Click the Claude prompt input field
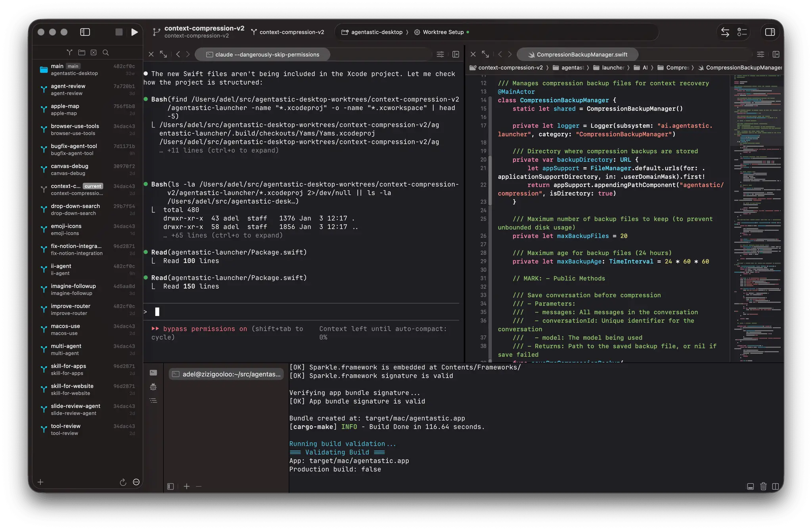Image resolution: width=812 pixels, height=530 pixels. pyautogui.click(x=301, y=312)
